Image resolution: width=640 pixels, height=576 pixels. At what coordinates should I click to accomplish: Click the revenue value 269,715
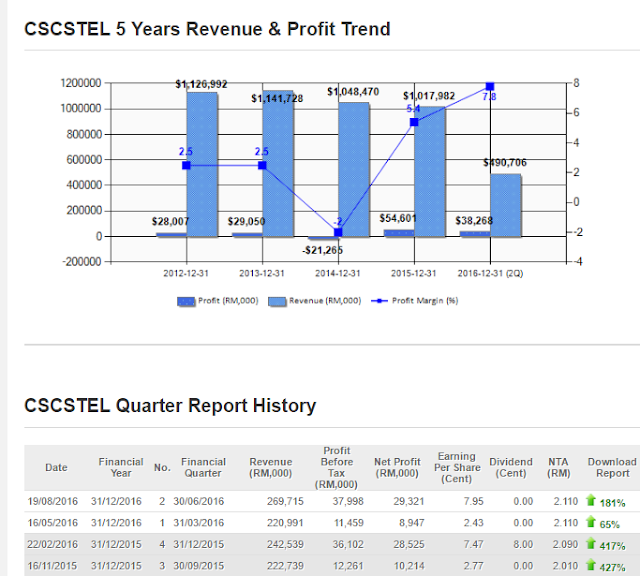(x=285, y=501)
